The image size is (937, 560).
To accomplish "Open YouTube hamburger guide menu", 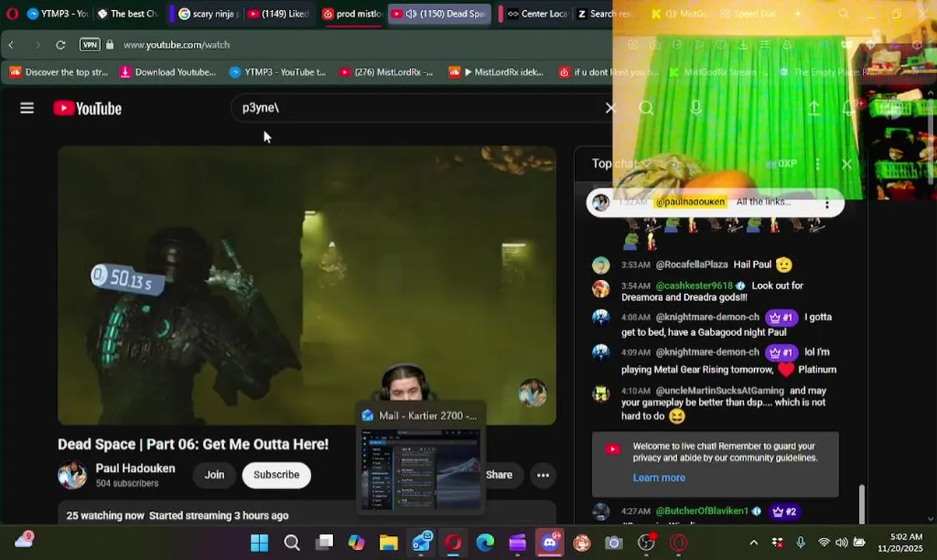I will pos(27,108).
